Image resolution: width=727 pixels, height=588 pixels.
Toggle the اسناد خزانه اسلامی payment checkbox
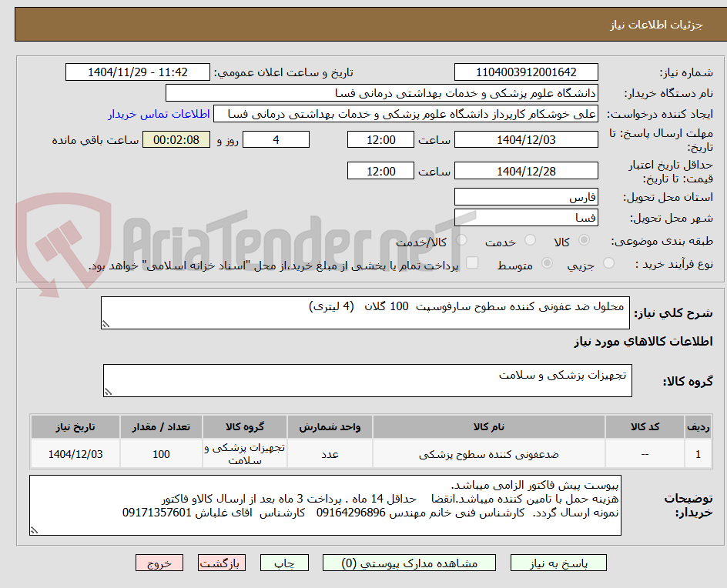pyautogui.click(x=472, y=262)
